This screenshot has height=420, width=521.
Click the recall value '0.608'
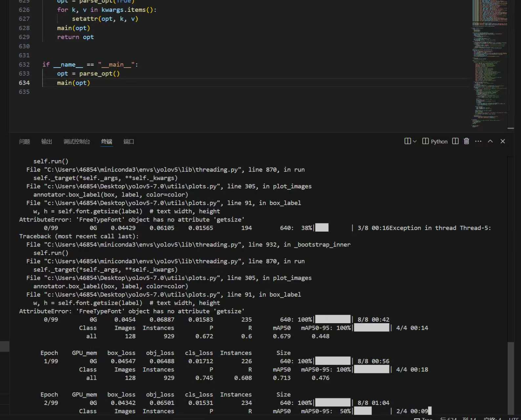coord(243,378)
